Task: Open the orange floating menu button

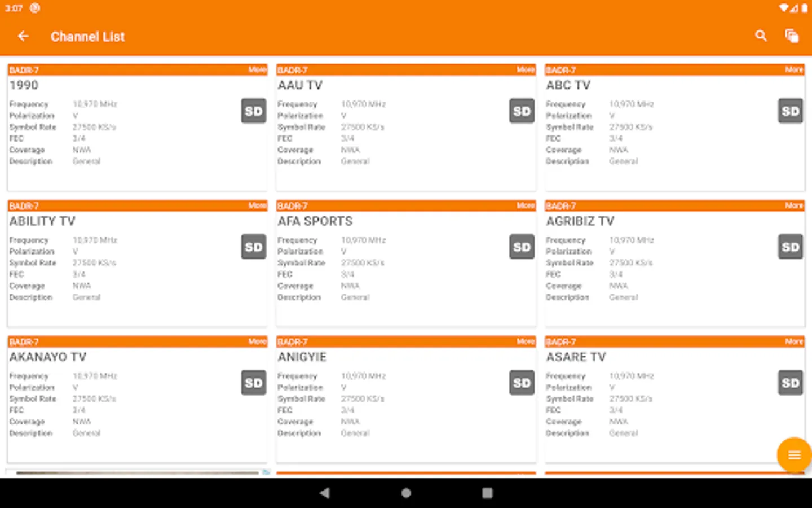Action: 794,455
